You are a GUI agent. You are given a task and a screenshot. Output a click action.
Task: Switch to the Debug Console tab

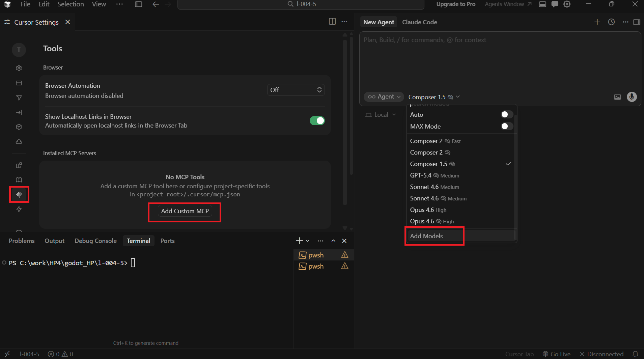pos(95,241)
